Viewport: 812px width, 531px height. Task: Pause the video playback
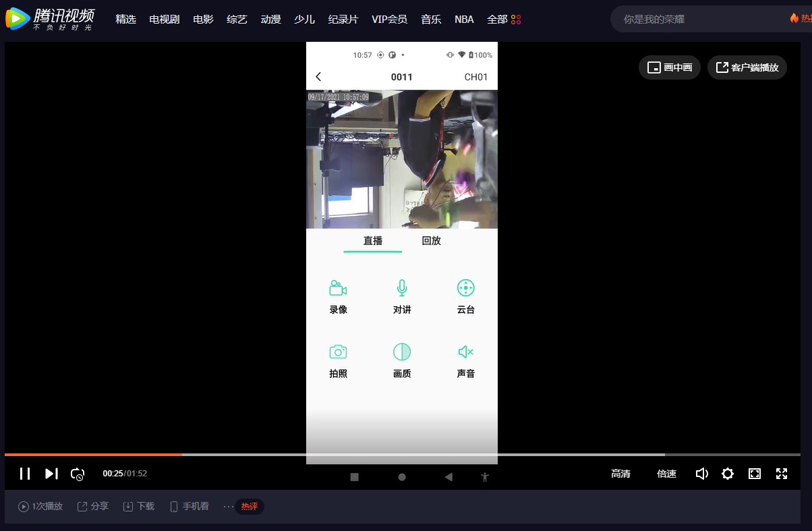[x=25, y=474]
